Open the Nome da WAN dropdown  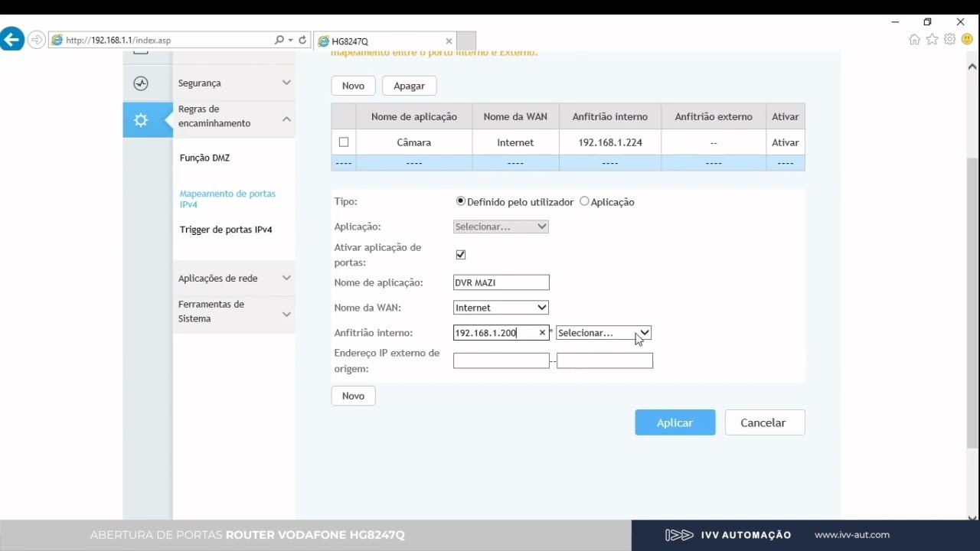tap(501, 308)
